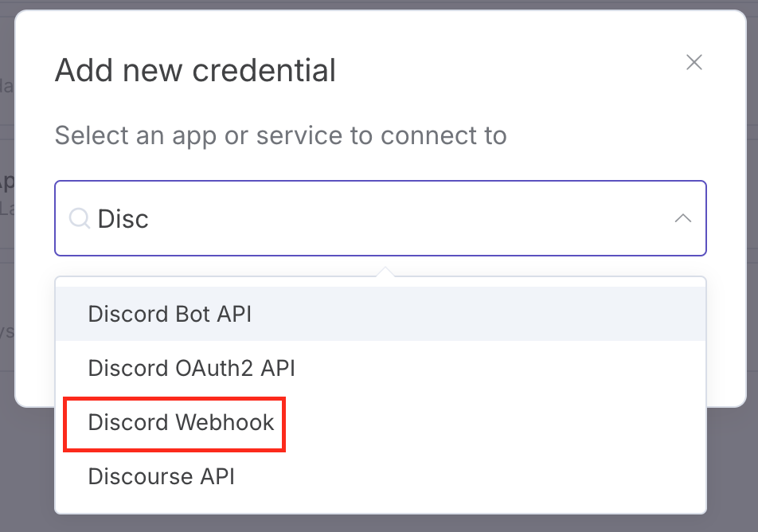The image size is (758, 532).
Task: Pick Discord Webhook credential type
Action: pyautogui.click(x=181, y=422)
